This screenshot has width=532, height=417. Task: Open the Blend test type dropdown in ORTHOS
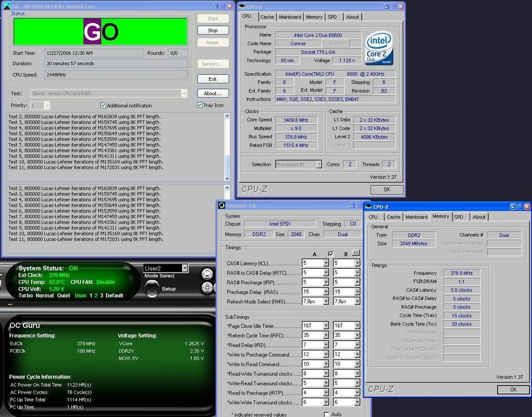click(184, 94)
